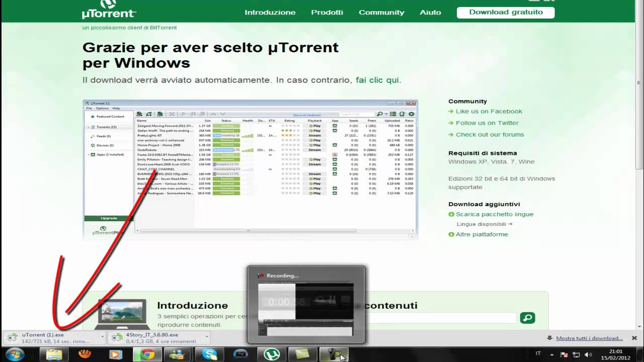Open the Action Center flag icon

coord(564,354)
